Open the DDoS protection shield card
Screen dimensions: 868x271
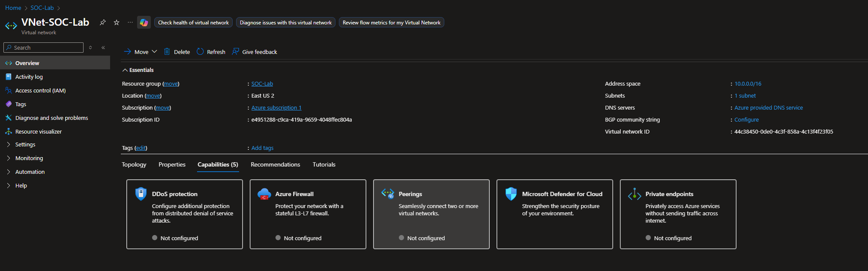coord(184,214)
